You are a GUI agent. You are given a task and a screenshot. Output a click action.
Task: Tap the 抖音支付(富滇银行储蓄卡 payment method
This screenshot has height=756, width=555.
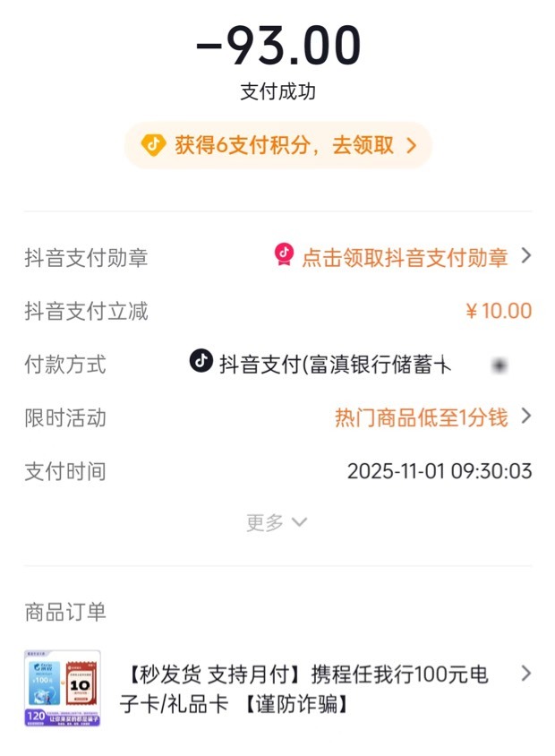coord(335,365)
